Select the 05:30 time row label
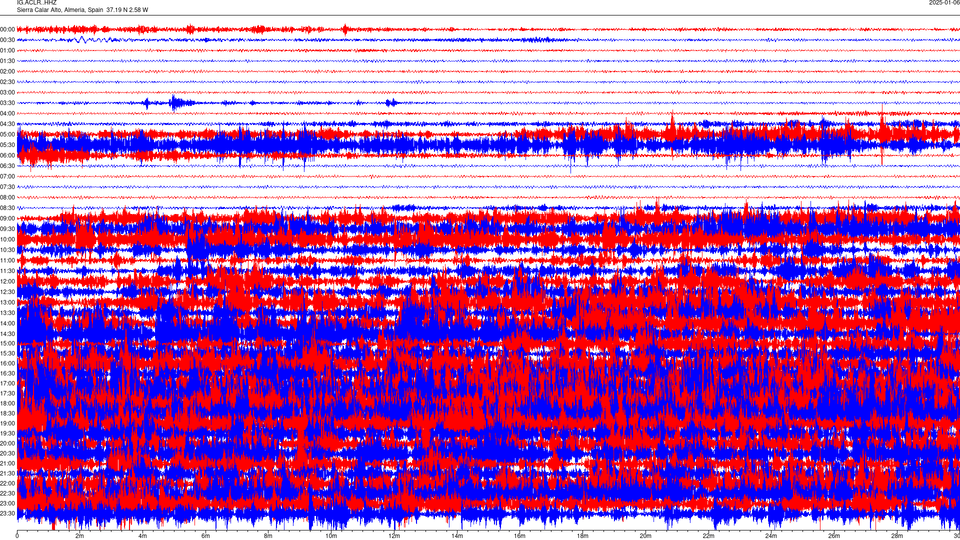This screenshot has height=540, width=960. click(7, 145)
